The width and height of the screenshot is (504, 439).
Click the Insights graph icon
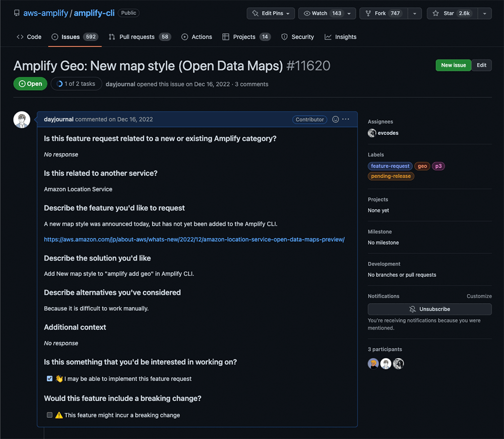point(328,37)
